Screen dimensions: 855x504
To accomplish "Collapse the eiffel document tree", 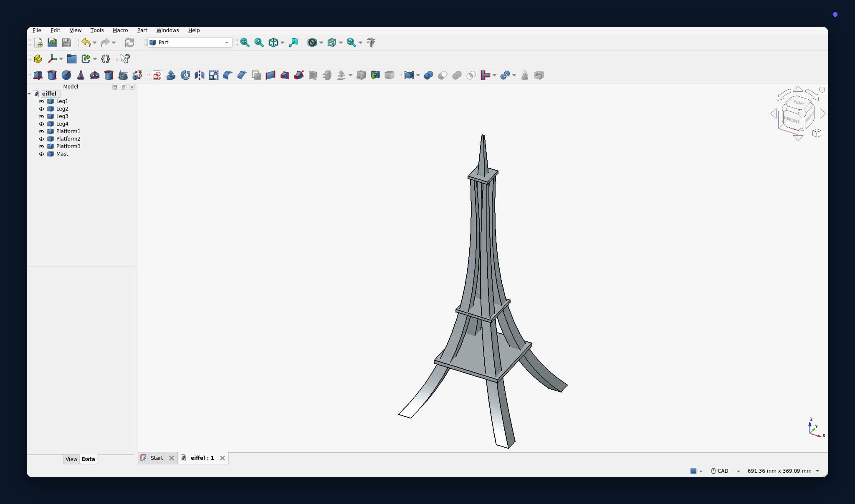I will (x=29, y=94).
